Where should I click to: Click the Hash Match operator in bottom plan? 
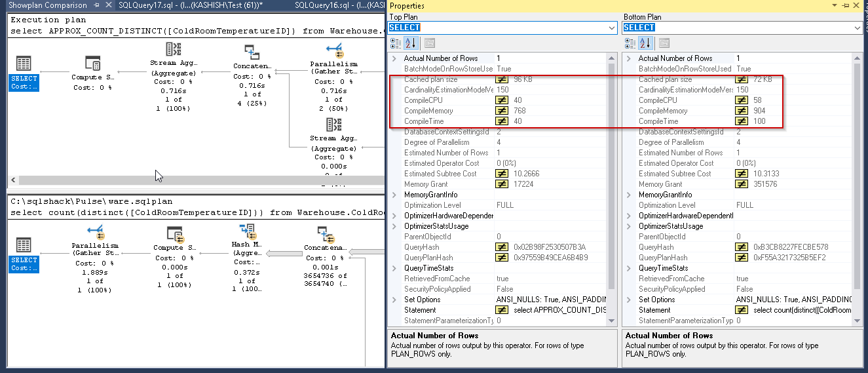point(248,232)
